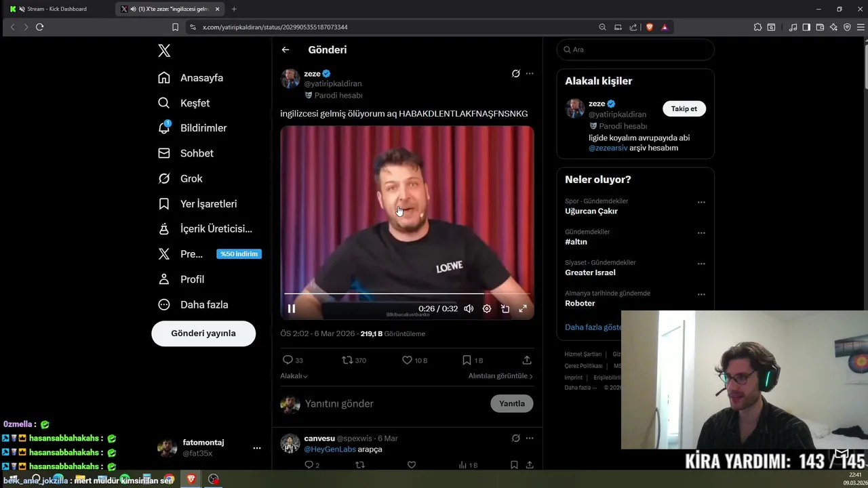This screenshot has width=868, height=488.
Task: Mute the video sound
Action: [x=469, y=308]
